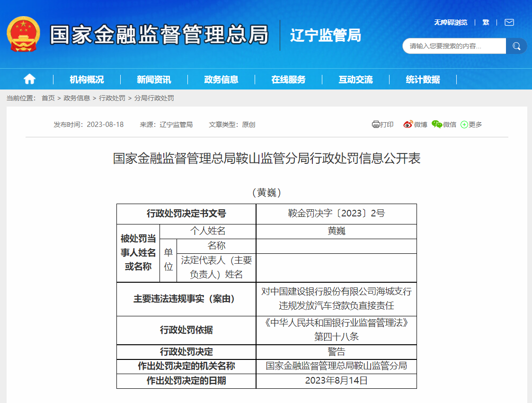This screenshot has width=532, height=403.
Task: Click the home icon in navigation bar
Action: tap(29, 79)
